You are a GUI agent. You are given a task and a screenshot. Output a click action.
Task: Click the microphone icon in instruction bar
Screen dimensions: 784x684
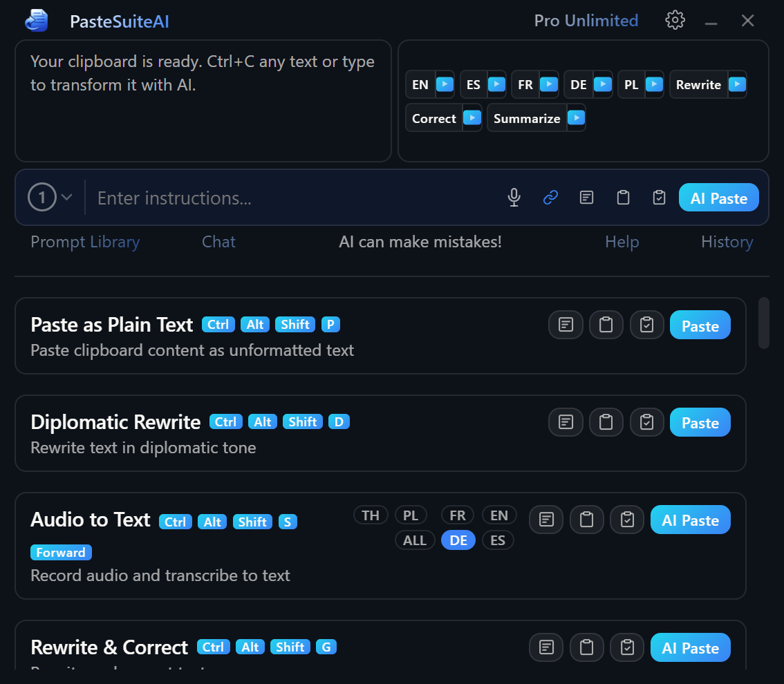coord(514,198)
